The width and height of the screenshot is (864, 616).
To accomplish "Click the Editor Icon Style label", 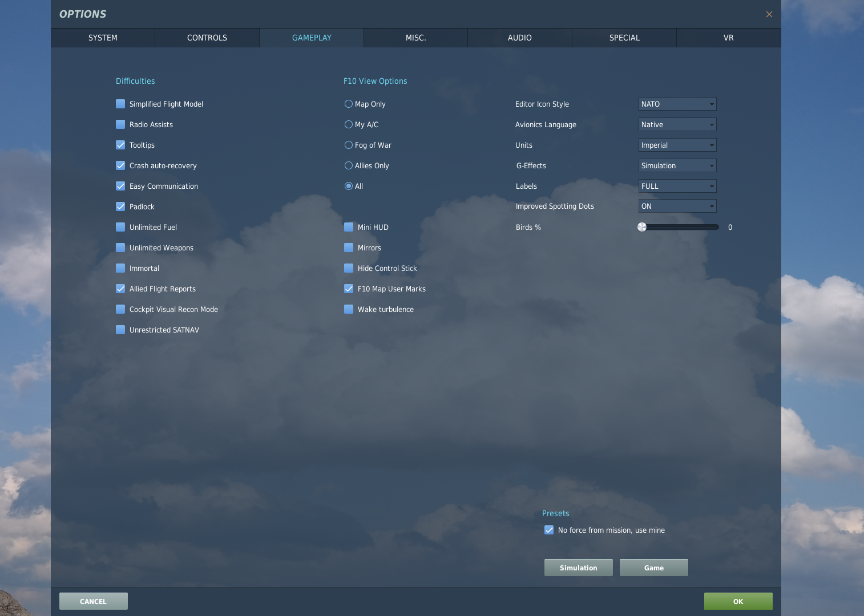I will click(x=542, y=104).
